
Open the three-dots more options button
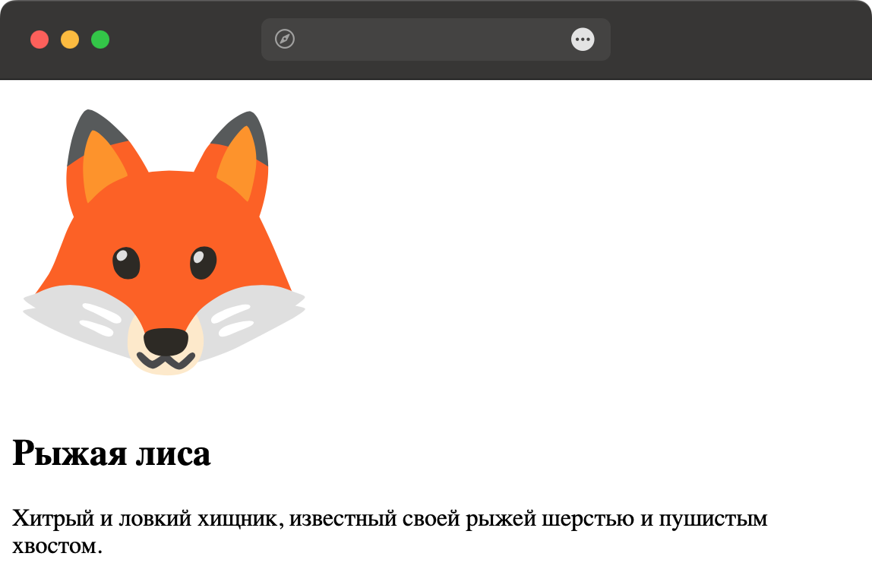(583, 39)
